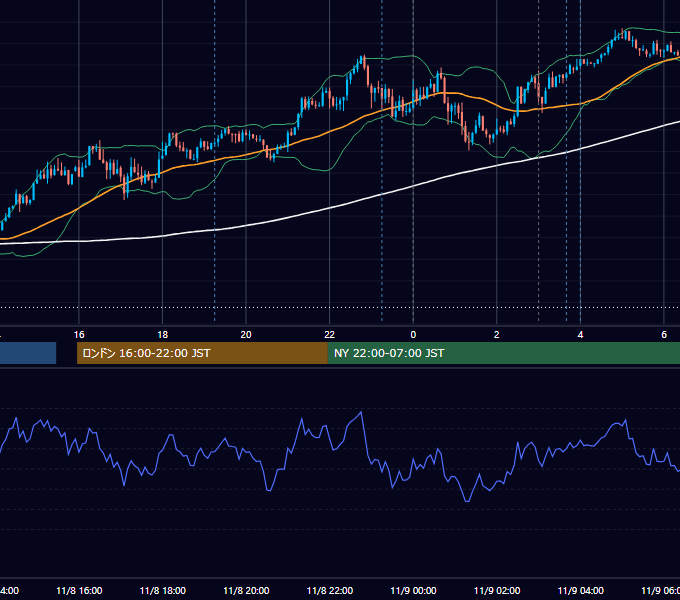Viewport: 680px width, 600px height.
Task: Click the hour label 22 on chart axis
Action: click(330, 335)
